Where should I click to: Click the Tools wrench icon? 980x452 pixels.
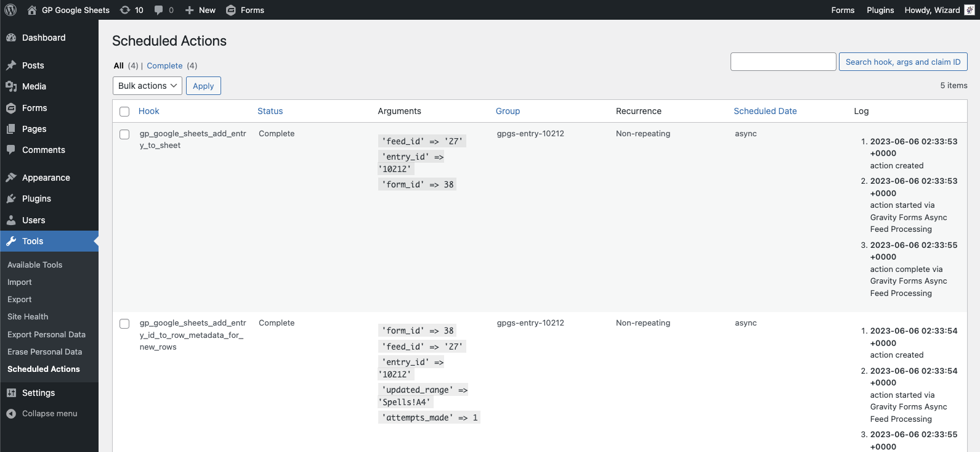11,241
